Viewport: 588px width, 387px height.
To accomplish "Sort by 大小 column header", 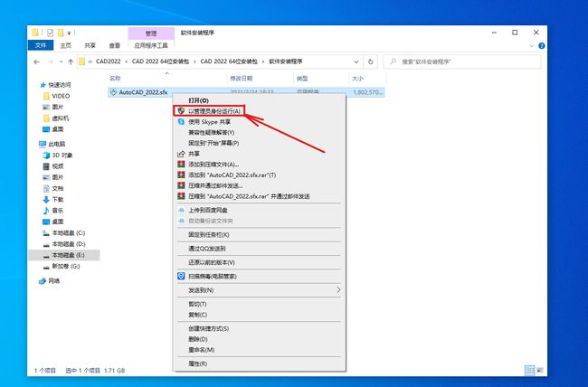I will [357, 79].
